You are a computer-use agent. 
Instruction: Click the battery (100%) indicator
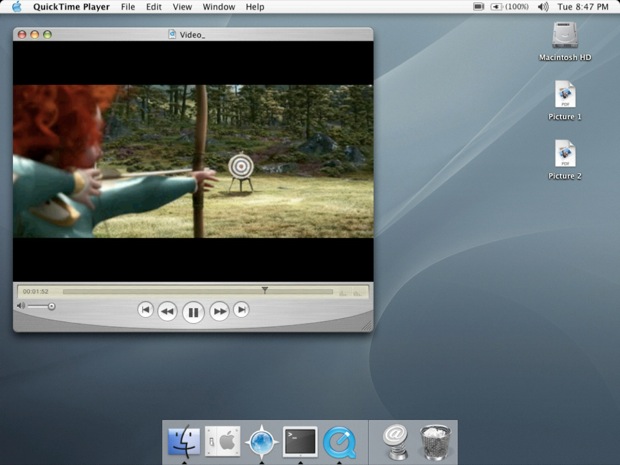click(x=509, y=7)
